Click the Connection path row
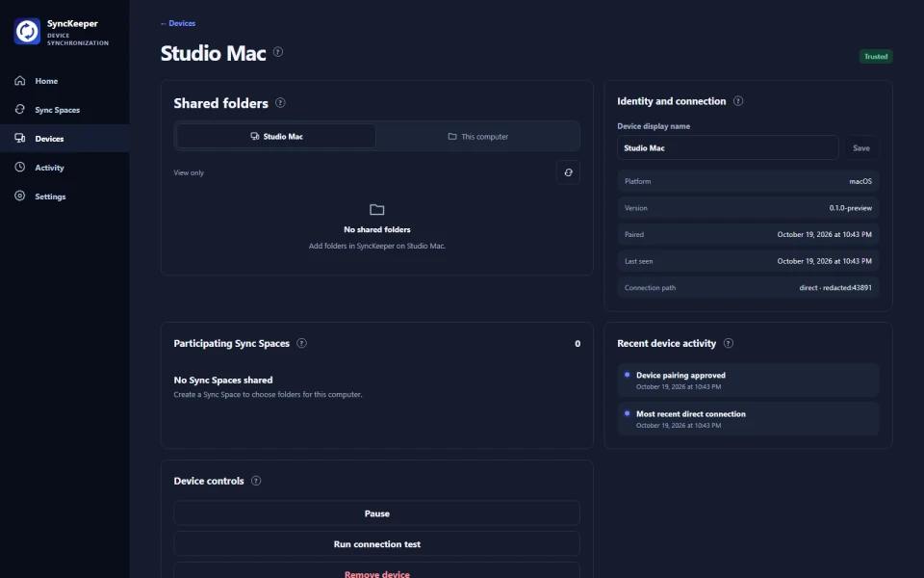The height and width of the screenshot is (578, 924). (x=748, y=287)
